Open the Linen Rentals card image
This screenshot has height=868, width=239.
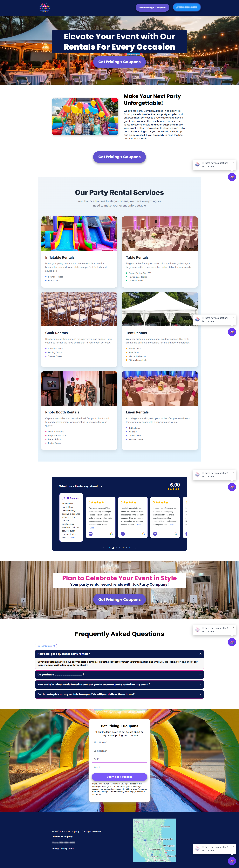[160, 388]
